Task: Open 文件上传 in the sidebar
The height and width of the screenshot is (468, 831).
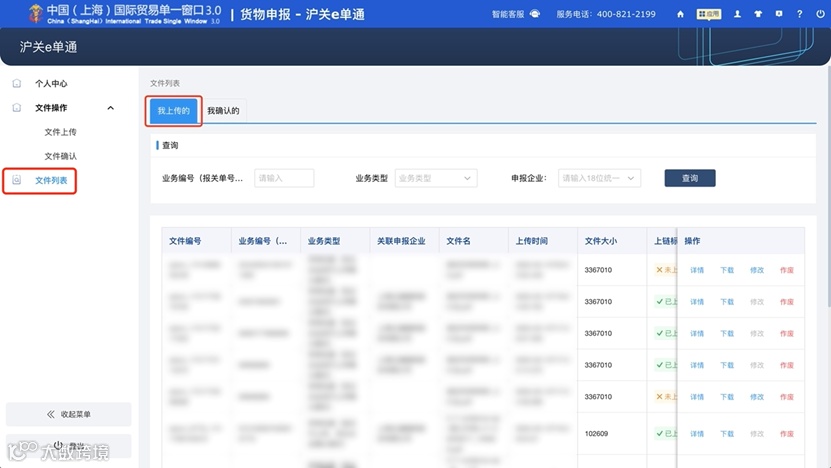Action: point(60,132)
